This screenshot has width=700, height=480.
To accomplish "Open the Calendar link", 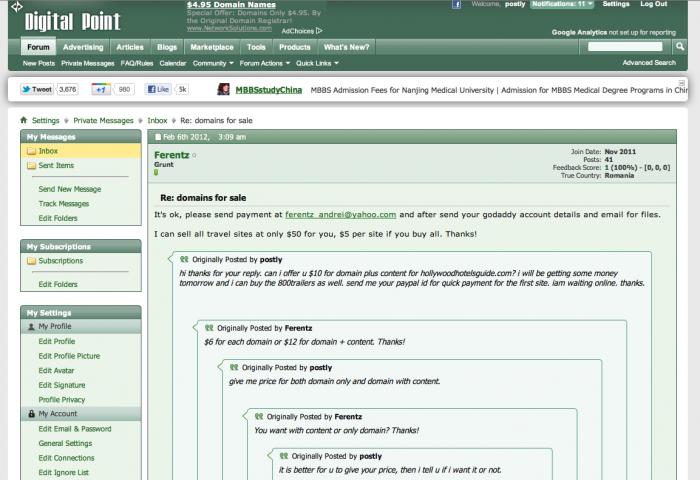I will 173,63.
